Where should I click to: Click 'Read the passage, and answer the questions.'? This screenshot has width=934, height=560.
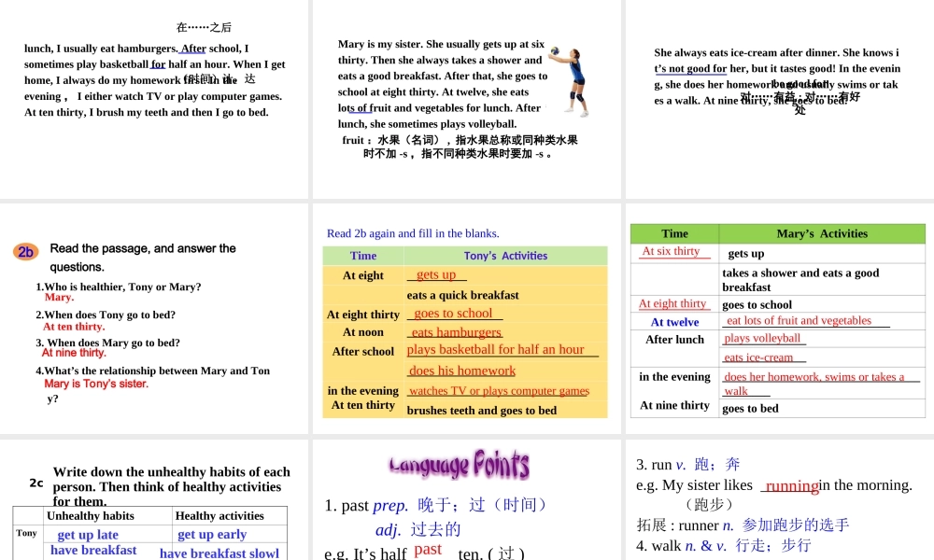tap(143, 257)
